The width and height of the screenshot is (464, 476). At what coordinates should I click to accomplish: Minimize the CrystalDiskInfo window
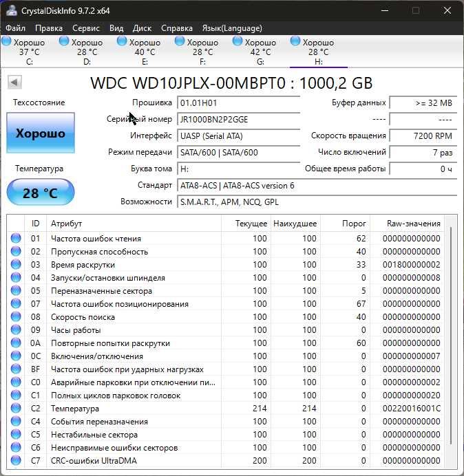[x=385, y=10]
